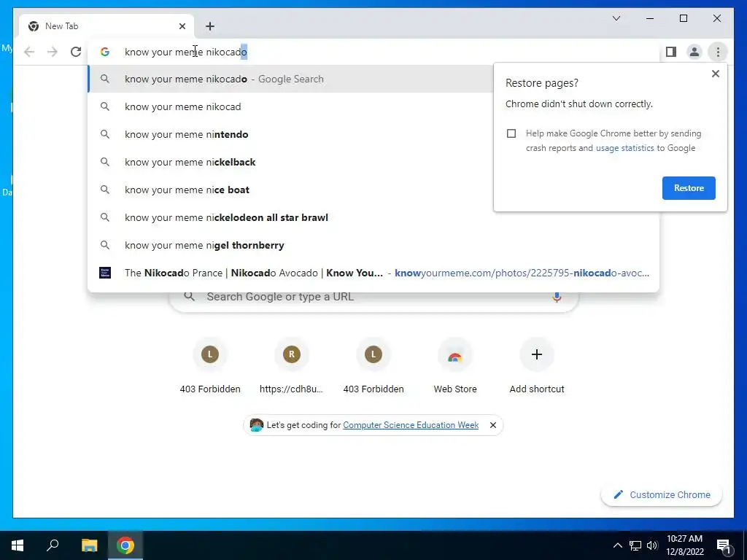
Task: Open the 403 Forbidden shortcut beside Web Store
Action: coord(373,367)
